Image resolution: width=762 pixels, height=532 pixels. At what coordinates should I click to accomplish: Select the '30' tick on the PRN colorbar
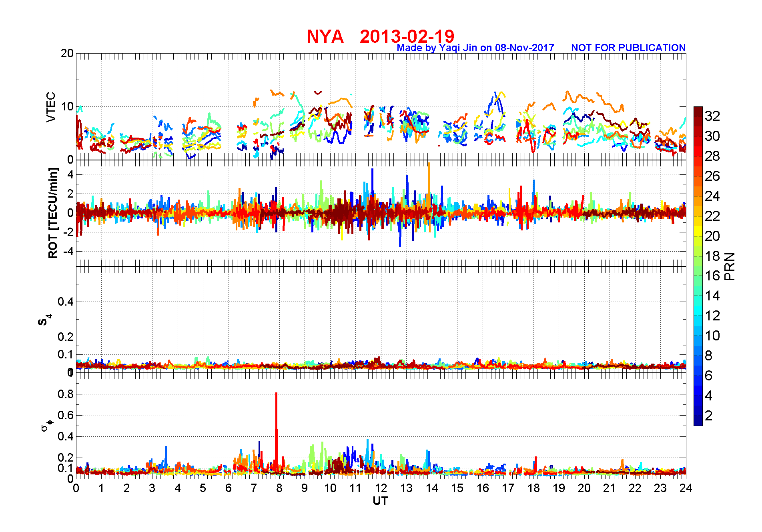712,136
